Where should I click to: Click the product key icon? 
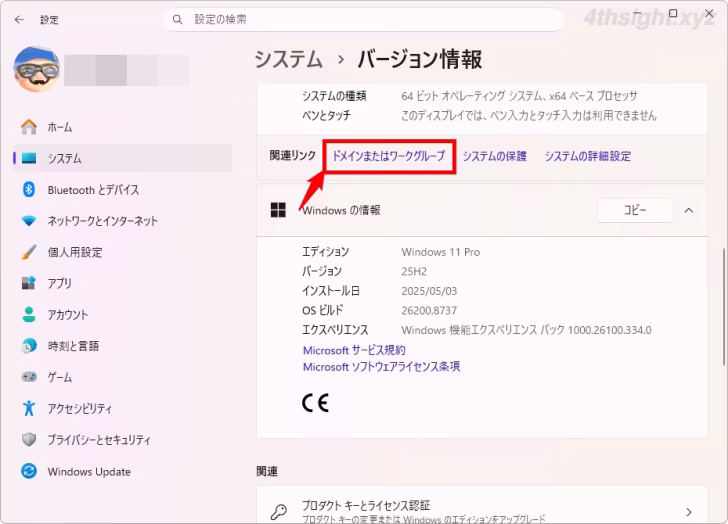pos(279,512)
